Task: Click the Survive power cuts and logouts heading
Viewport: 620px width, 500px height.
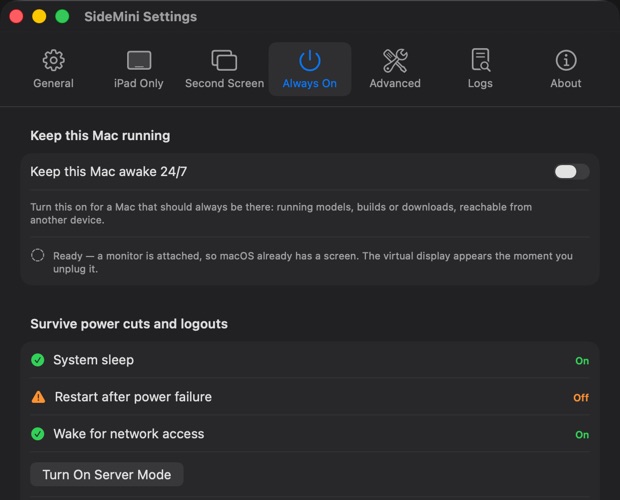Action: tap(129, 324)
